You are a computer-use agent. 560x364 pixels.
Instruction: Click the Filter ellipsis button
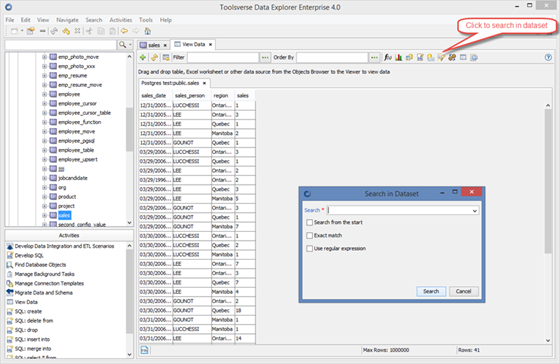265,58
